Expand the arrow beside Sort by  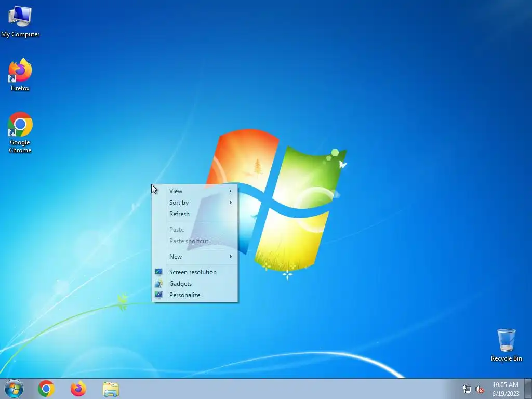(230, 203)
